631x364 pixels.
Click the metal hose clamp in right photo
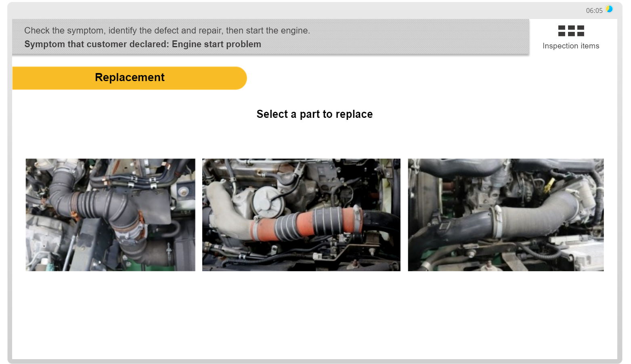tap(497, 221)
